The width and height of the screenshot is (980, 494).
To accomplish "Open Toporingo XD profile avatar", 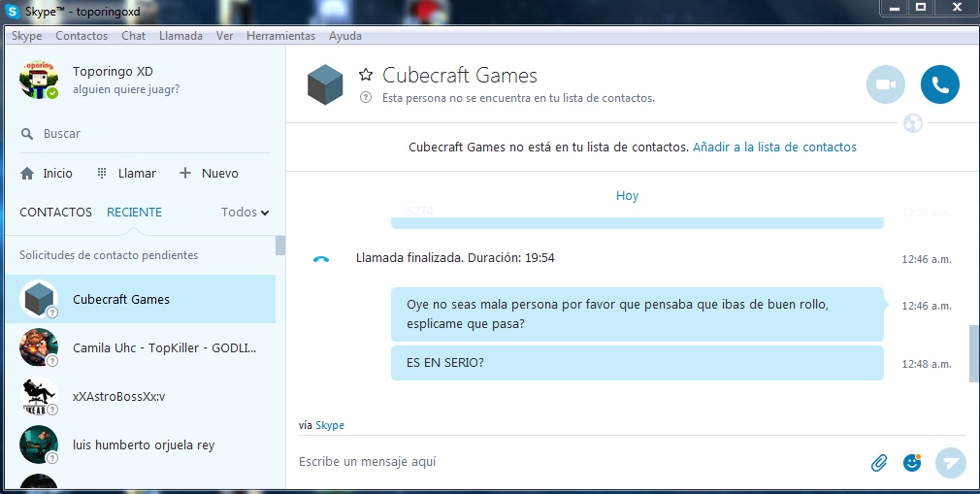I will tap(39, 80).
